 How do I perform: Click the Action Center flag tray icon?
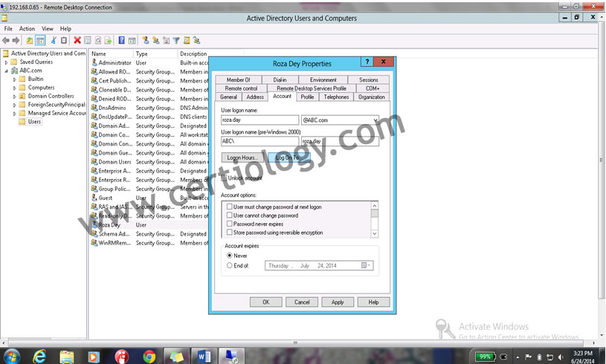tap(529, 357)
